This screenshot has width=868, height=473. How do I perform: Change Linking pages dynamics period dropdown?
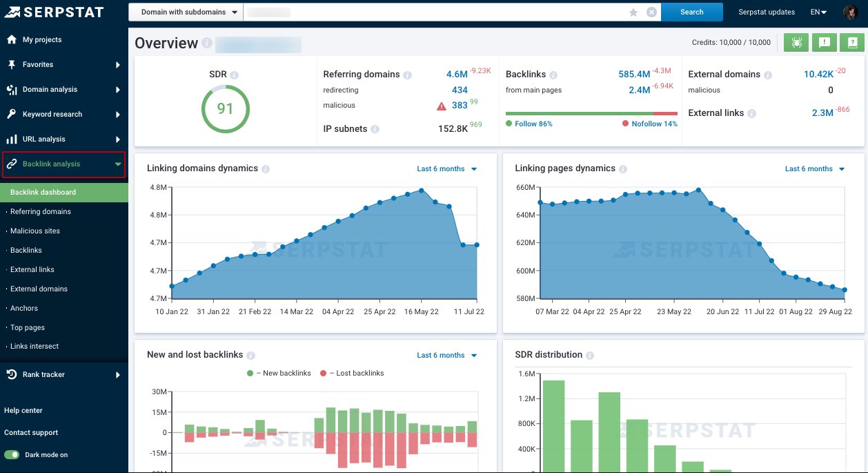[x=815, y=168]
